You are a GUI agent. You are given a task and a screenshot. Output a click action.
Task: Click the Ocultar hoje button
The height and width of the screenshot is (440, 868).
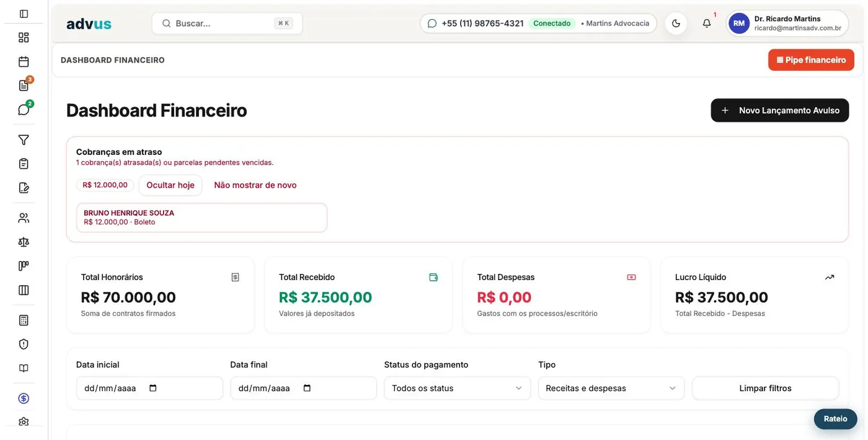click(x=170, y=185)
